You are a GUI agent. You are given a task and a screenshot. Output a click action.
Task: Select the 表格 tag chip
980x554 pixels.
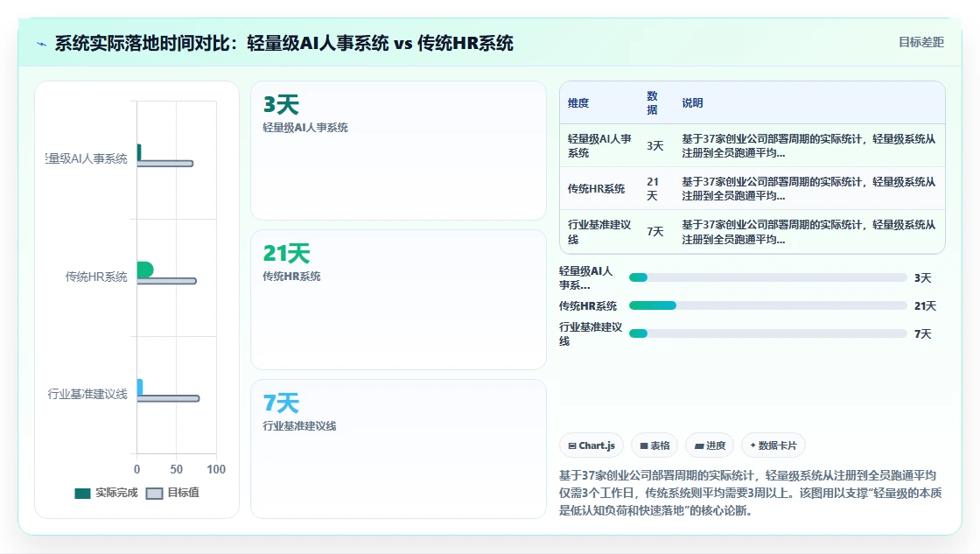(654, 445)
